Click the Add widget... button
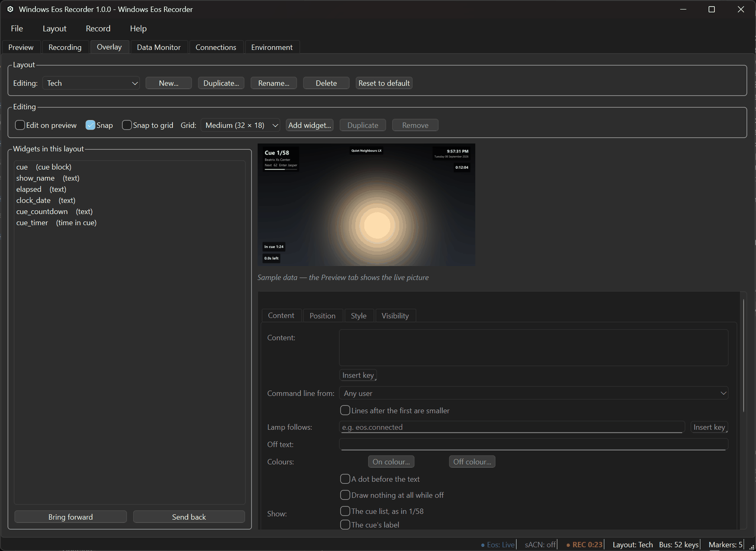The height and width of the screenshot is (551, 756). coord(309,125)
